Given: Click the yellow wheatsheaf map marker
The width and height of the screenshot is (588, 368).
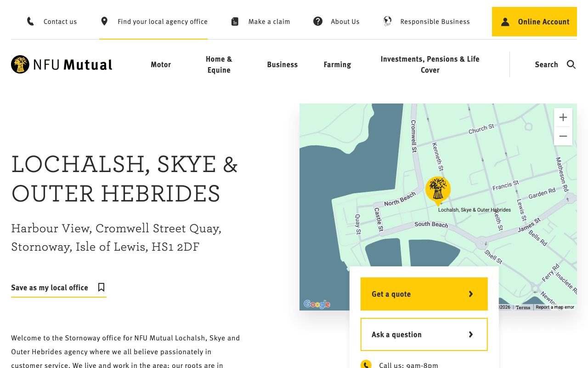Looking at the screenshot, I should pyautogui.click(x=438, y=191).
